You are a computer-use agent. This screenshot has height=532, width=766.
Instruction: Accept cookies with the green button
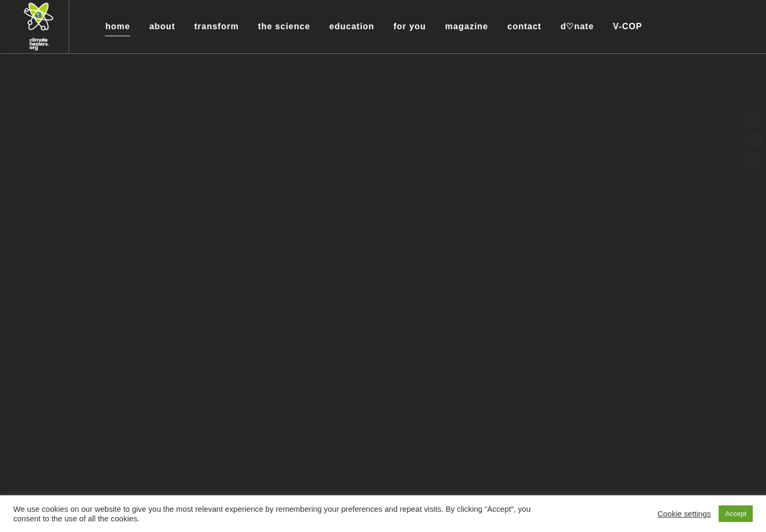click(x=736, y=513)
